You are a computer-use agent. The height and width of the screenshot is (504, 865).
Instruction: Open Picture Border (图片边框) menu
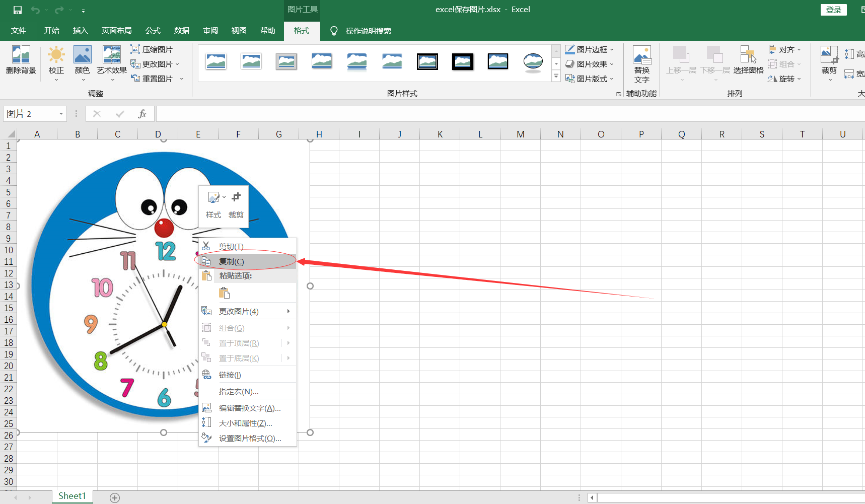[589, 49]
